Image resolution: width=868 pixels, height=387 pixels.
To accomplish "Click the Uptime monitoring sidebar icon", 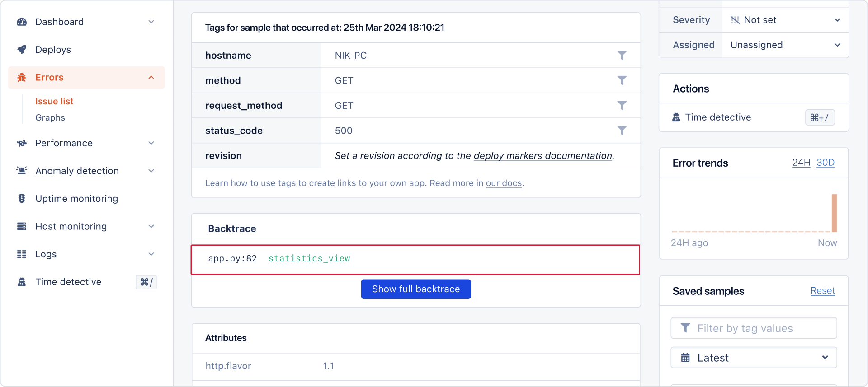I will [22, 199].
